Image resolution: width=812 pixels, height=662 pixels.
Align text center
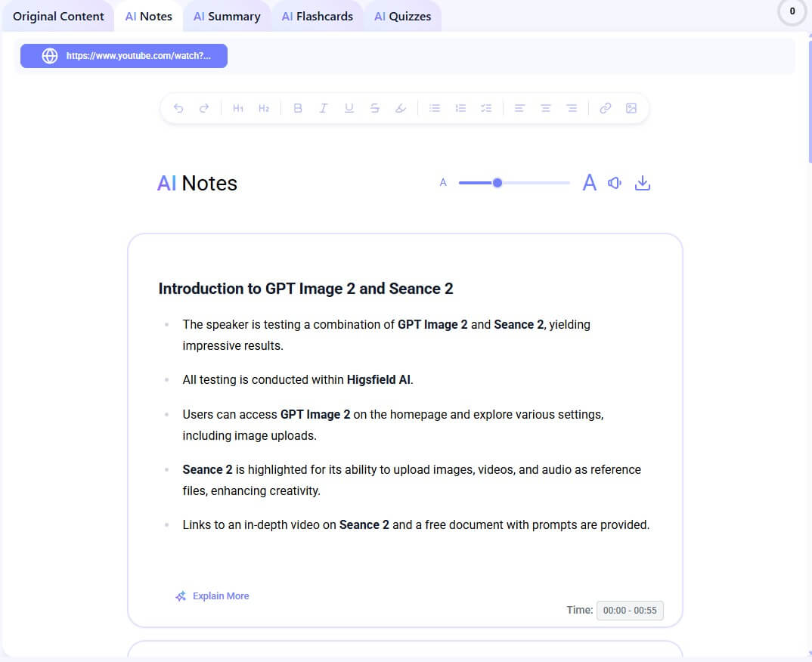tap(545, 108)
